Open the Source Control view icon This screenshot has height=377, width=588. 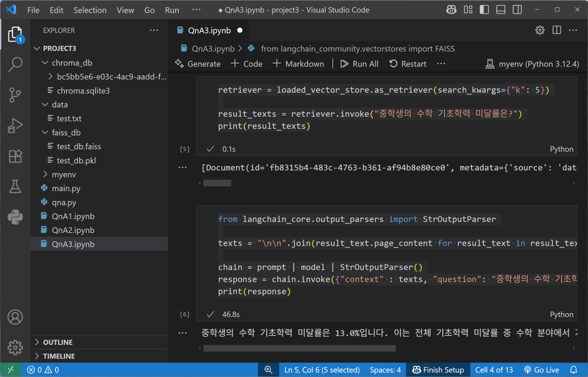click(x=15, y=95)
